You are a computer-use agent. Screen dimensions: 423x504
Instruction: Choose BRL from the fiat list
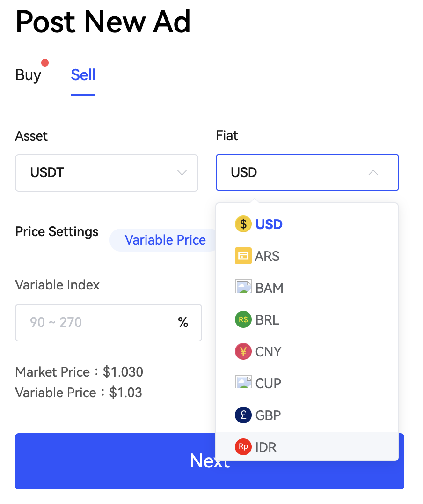(267, 320)
